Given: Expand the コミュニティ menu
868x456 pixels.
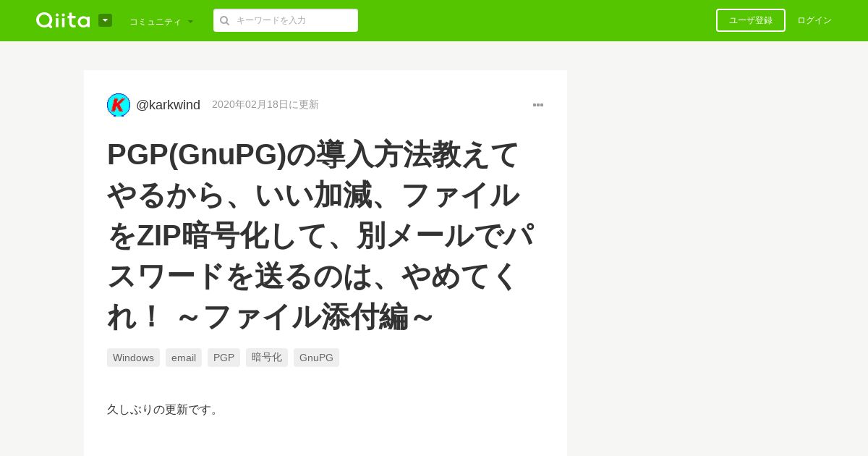Looking at the screenshot, I should pyautogui.click(x=161, y=21).
